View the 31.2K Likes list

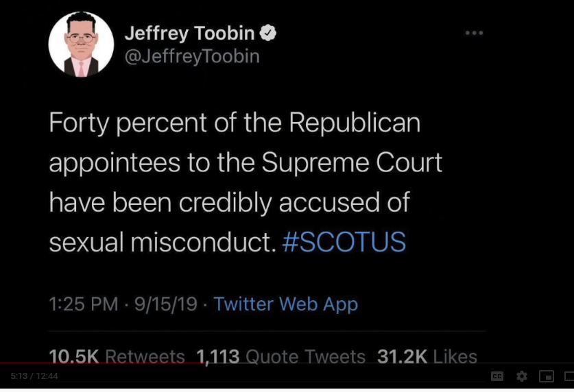[427, 356]
